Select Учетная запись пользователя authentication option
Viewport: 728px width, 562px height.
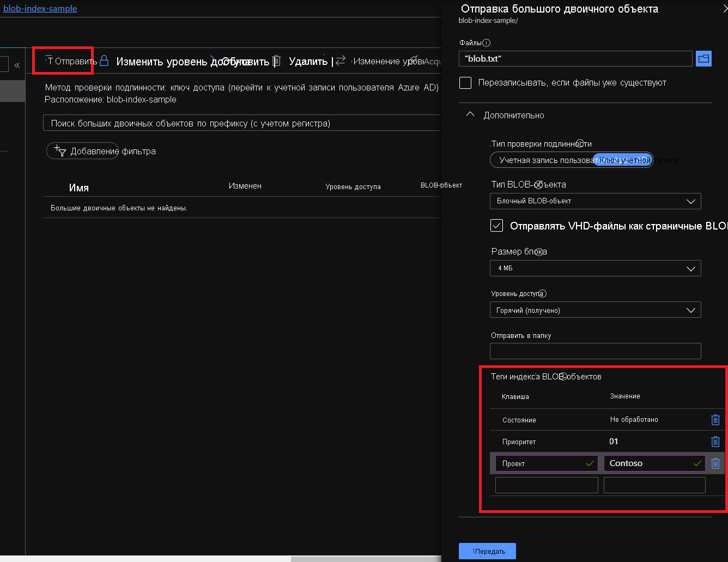(x=542, y=160)
